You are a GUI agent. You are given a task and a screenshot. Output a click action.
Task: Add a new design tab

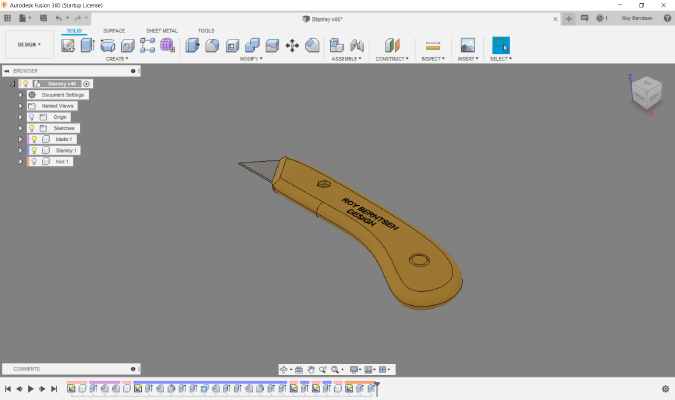tap(569, 19)
